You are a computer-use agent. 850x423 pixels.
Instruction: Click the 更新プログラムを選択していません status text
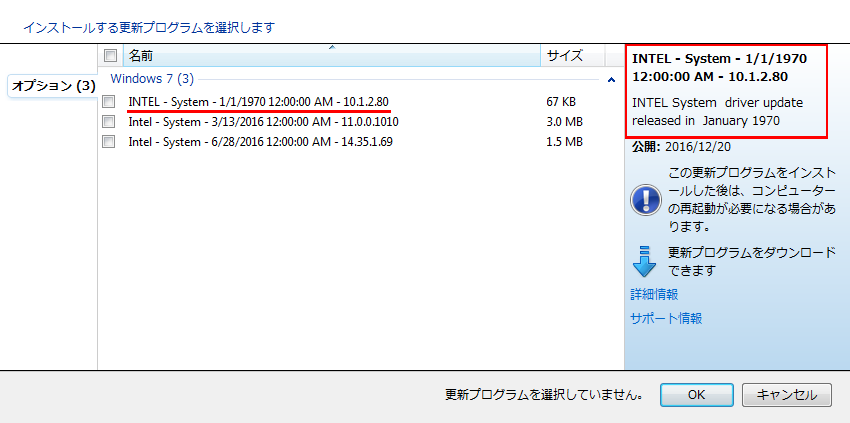[x=544, y=395]
